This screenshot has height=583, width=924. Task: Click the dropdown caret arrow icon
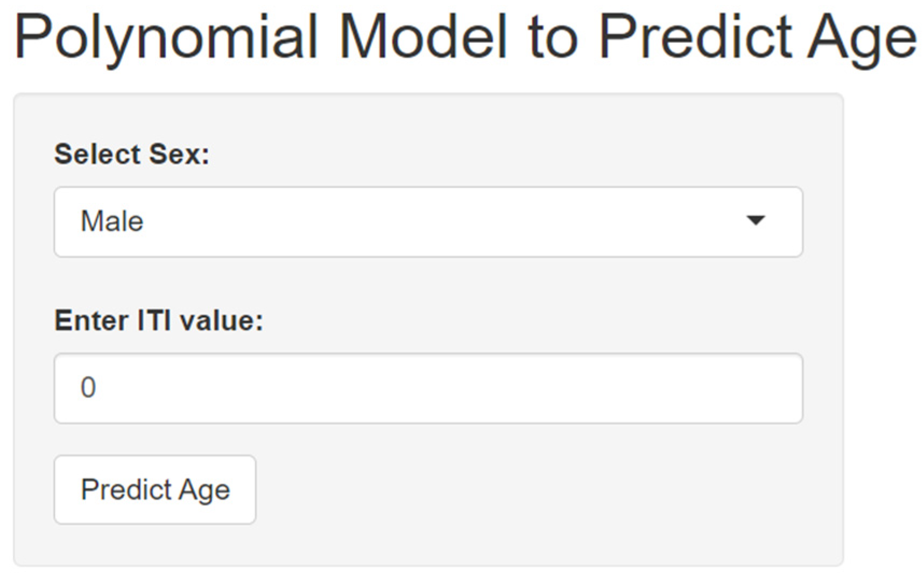tap(756, 220)
